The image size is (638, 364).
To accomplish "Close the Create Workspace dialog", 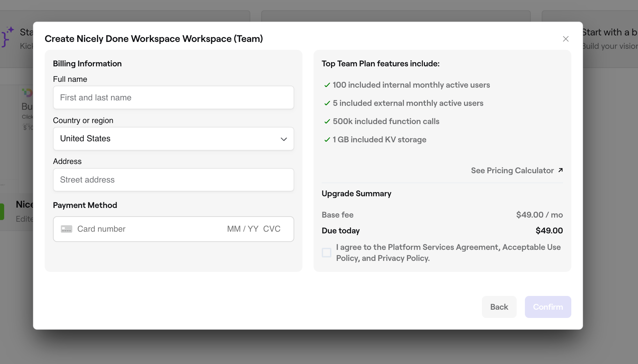I will pyautogui.click(x=565, y=39).
